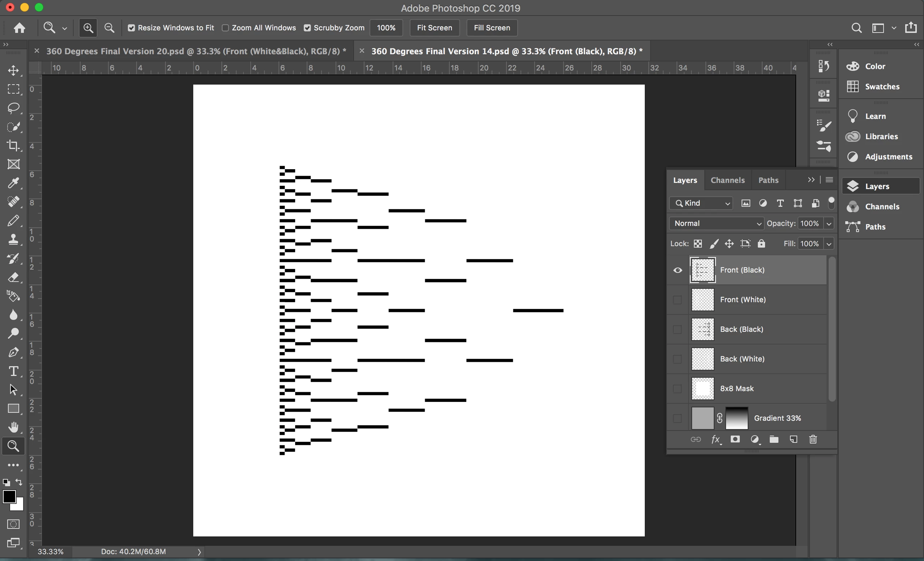This screenshot has width=924, height=561.
Task: Select the Eyedropper tool in toolbar
Action: tap(13, 183)
